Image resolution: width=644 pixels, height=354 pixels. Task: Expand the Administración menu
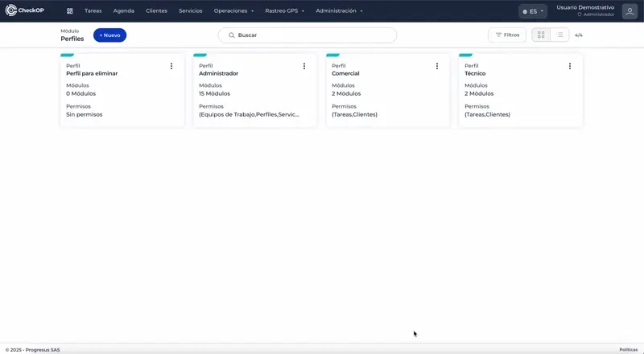(x=339, y=11)
